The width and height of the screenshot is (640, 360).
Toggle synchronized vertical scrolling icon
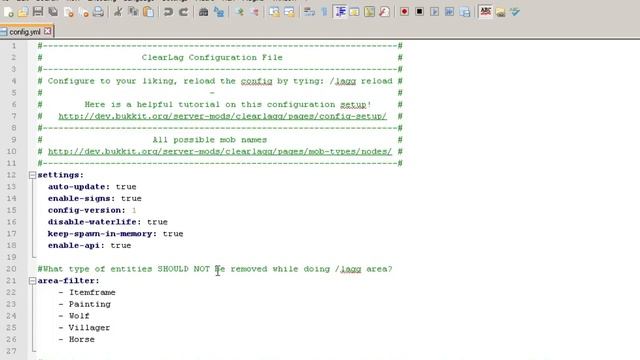click(x=274, y=12)
